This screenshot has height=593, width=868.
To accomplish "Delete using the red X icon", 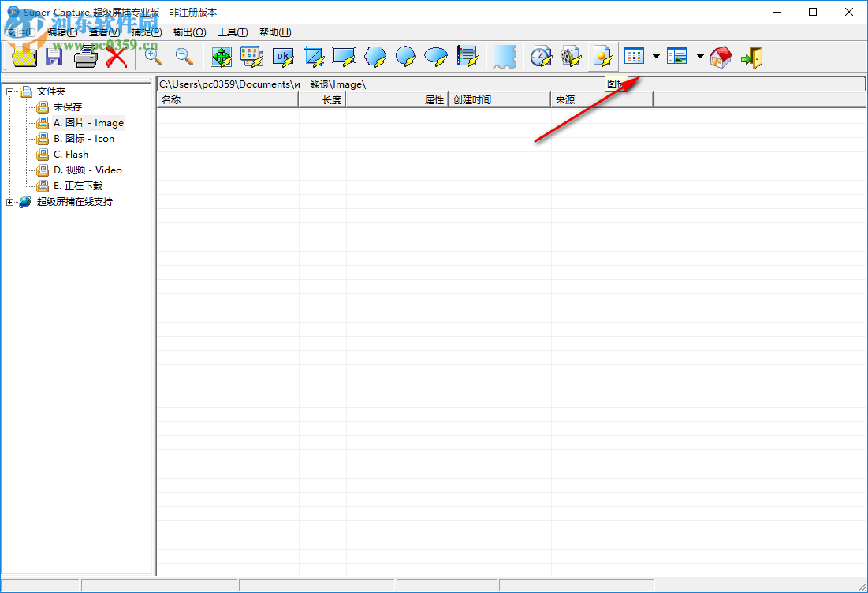I will [116, 57].
